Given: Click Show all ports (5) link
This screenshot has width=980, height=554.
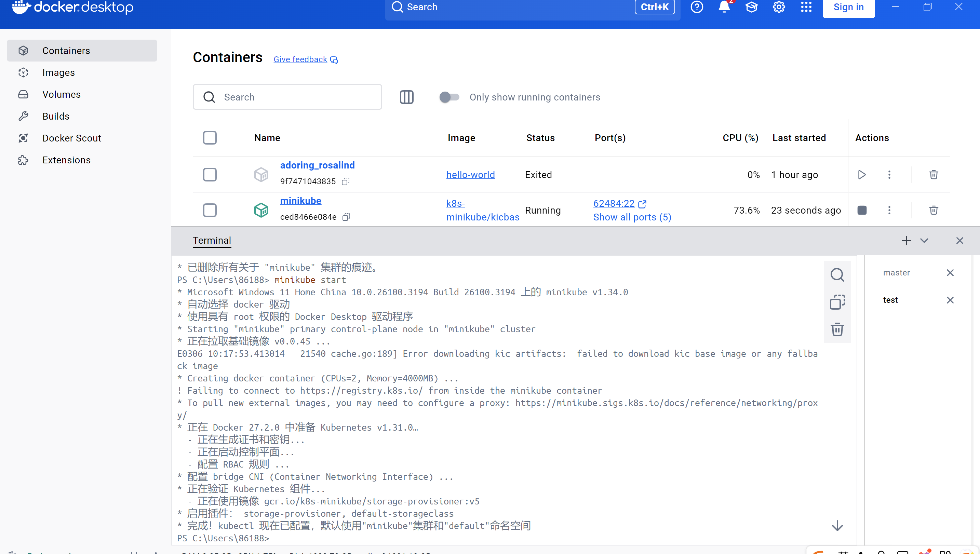Looking at the screenshot, I should pos(632,217).
